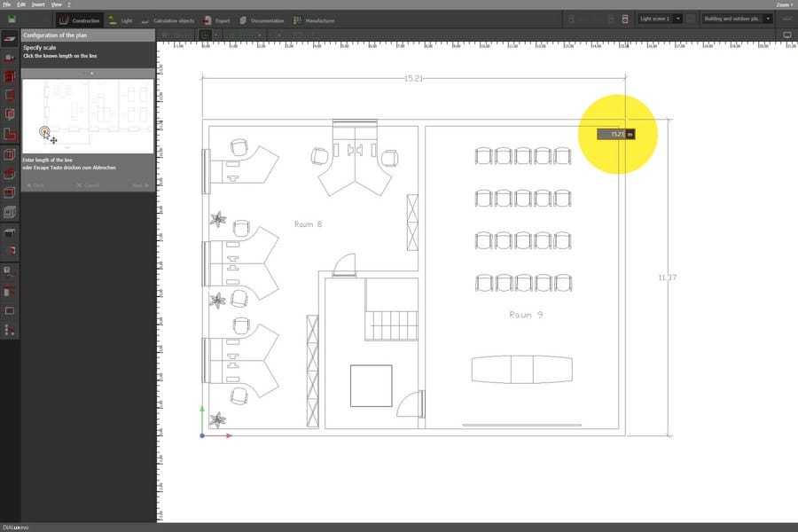Expand the arrow beside the green axes icon
This screenshot has height=532, width=798.
(216, 35)
